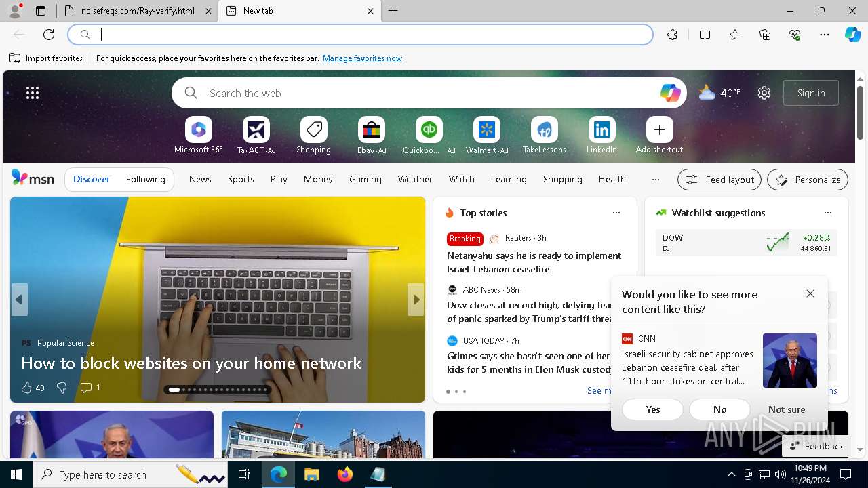Open Shopping shortcut tile

tap(313, 136)
